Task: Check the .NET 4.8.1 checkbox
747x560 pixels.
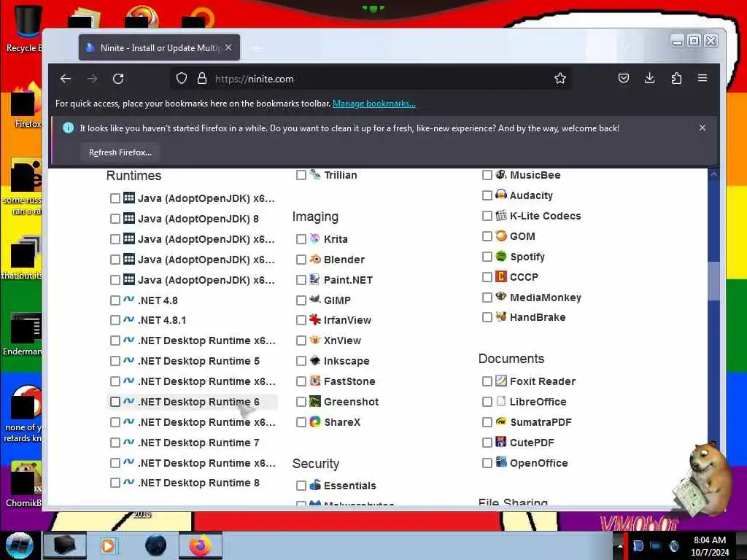Action: coord(115,320)
